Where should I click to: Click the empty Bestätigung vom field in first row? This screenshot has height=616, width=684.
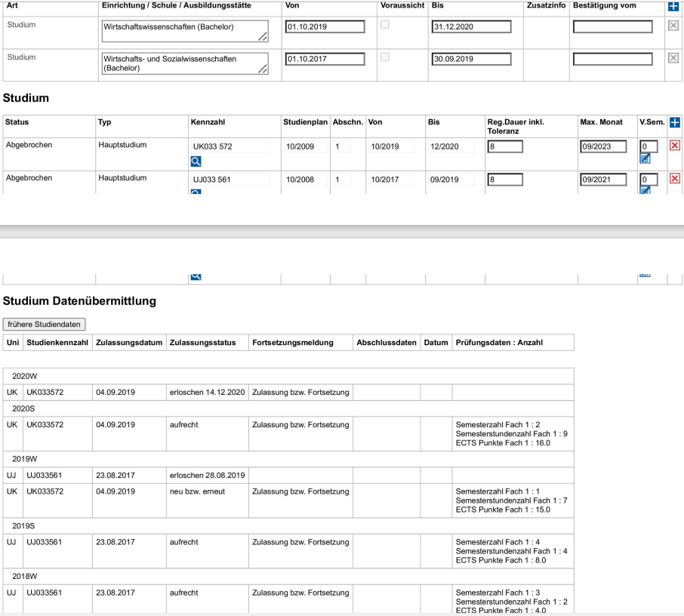612,26
